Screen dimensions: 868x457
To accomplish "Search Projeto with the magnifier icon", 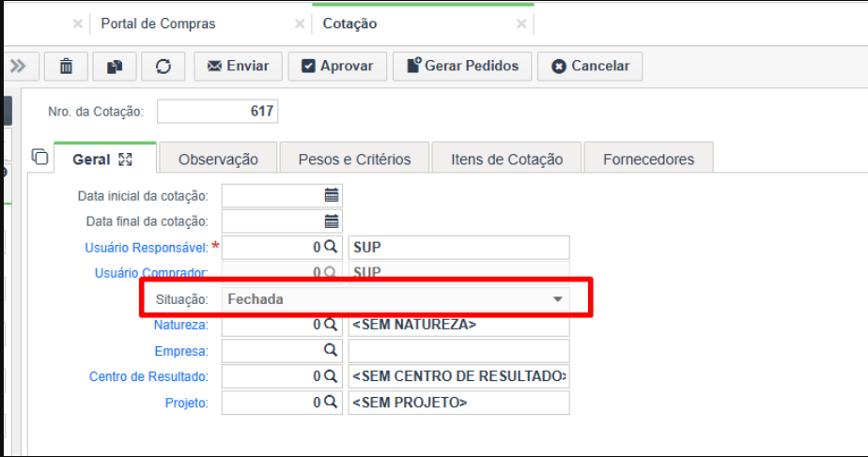I will [331, 402].
